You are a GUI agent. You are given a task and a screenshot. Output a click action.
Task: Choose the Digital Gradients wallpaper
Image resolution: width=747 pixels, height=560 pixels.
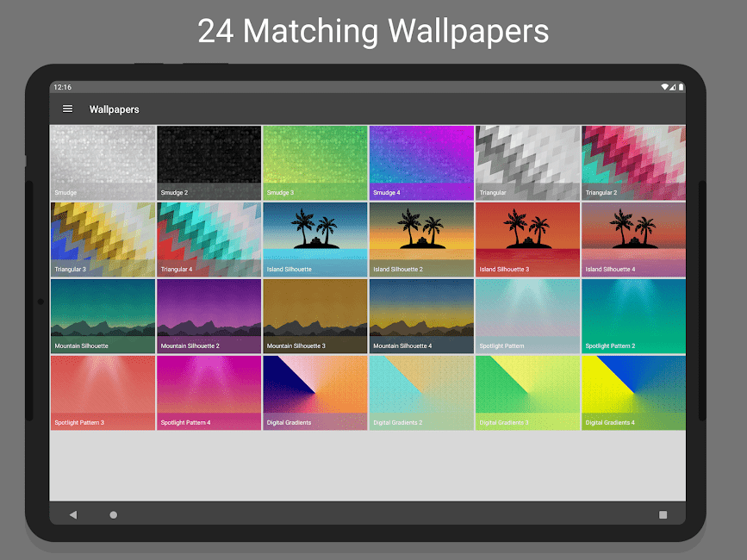click(315, 393)
